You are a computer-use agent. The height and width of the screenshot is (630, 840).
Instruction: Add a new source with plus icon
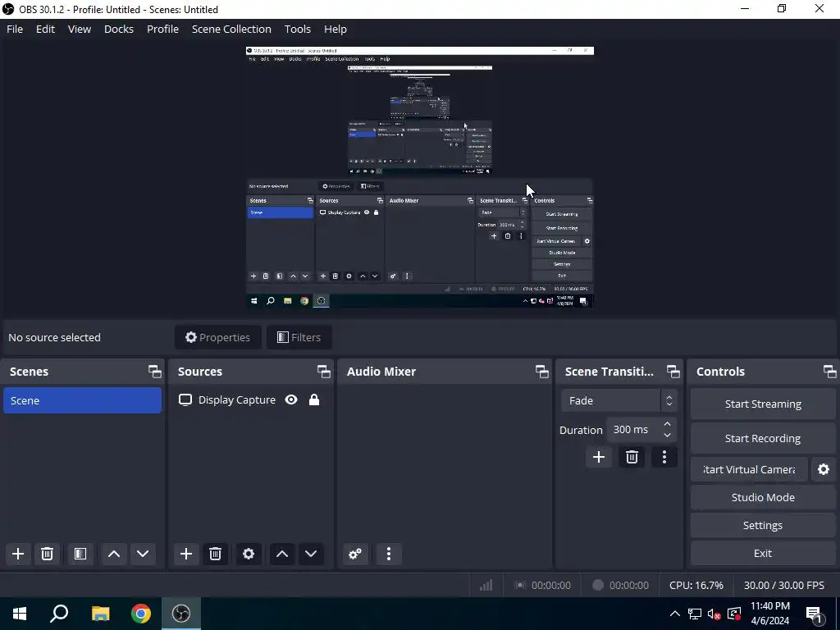186,554
